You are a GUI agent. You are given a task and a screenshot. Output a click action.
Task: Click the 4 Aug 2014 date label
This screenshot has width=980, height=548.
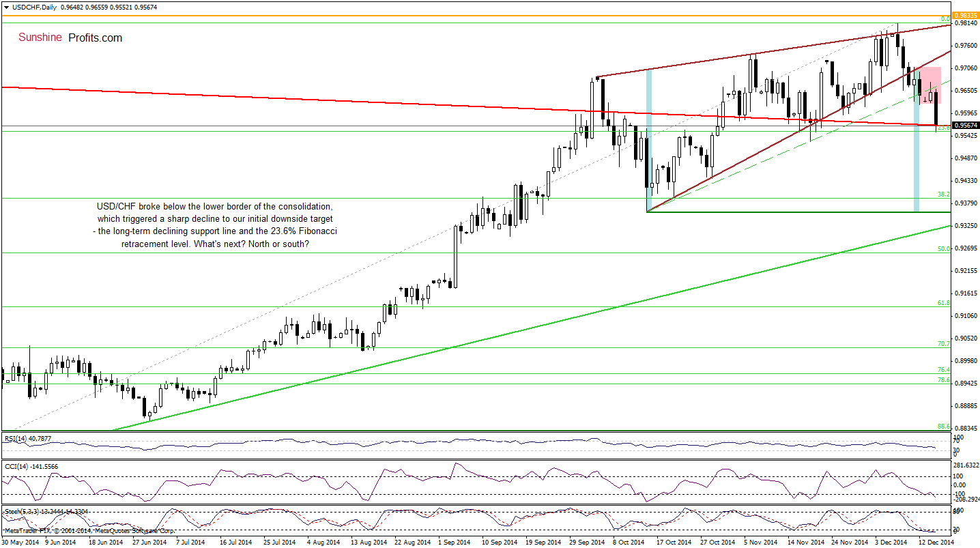click(323, 543)
